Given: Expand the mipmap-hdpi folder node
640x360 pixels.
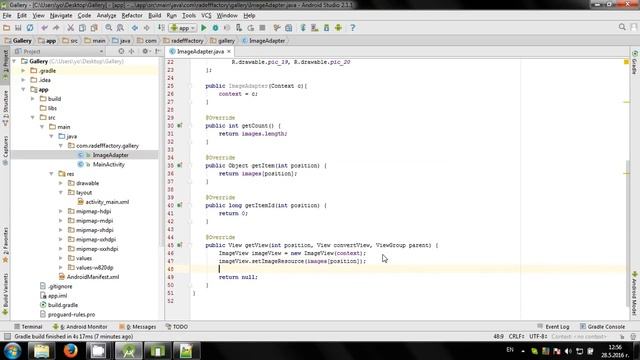Looking at the screenshot, I should click(x=61, y=211).
